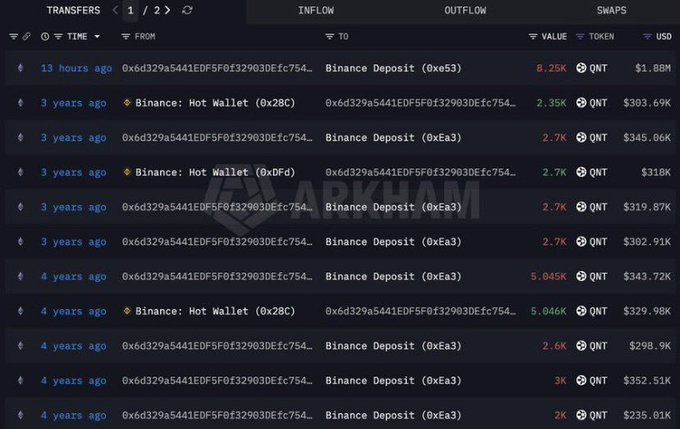Click QNT token in $319.87K row
680x429 pixels.
click(592, 207)
